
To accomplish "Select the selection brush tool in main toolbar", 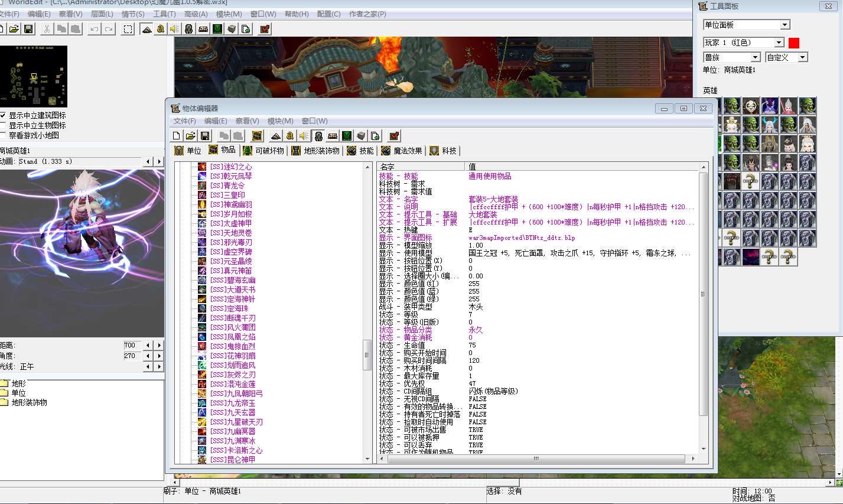I will 128,28.
